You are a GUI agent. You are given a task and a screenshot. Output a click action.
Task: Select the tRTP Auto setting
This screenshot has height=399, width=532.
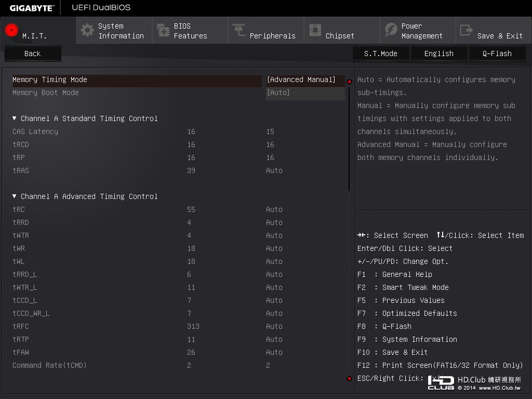pyautogui.click(x=274, y=339)
